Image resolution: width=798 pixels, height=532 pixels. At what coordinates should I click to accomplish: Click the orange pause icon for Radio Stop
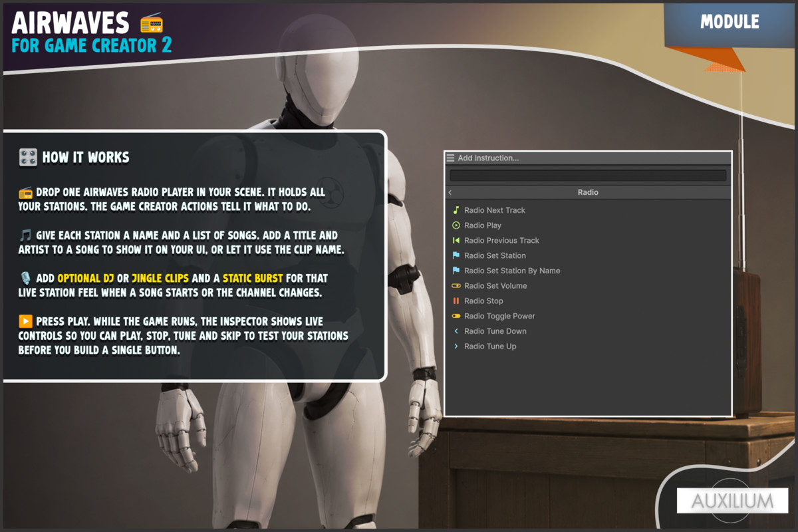point(456,301)
